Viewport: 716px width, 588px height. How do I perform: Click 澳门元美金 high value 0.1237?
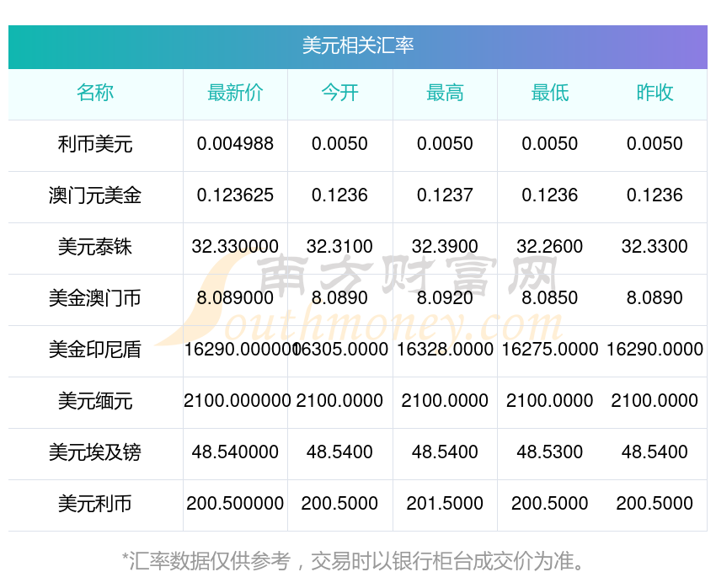(445, 195)
